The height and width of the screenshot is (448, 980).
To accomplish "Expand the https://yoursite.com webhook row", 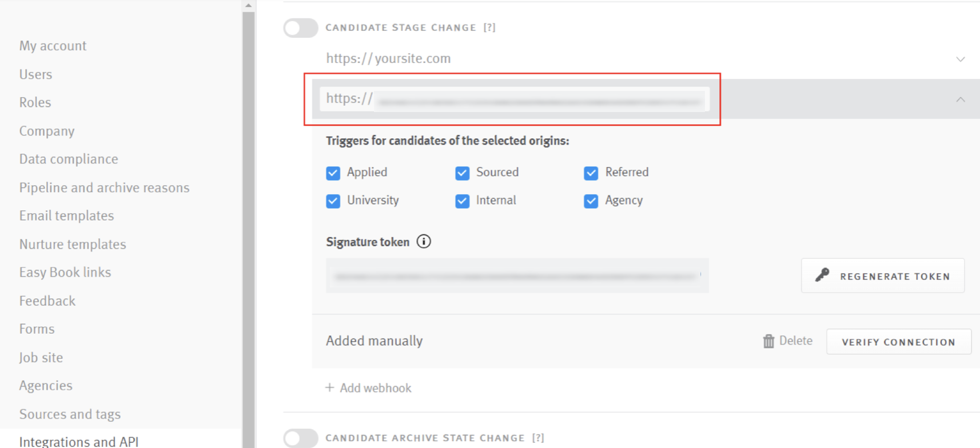I will click(x=959, y=58).
